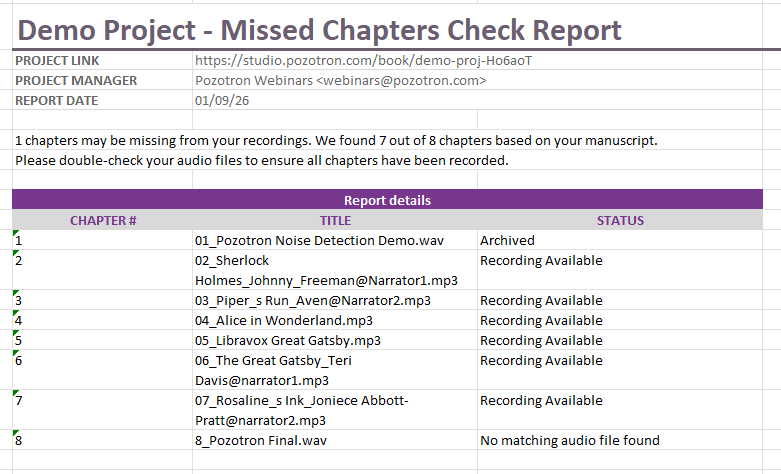Click the 03_Piper_s Run title cell
Viewport: 781px width, 474px height.
click(x=313, y=300)
